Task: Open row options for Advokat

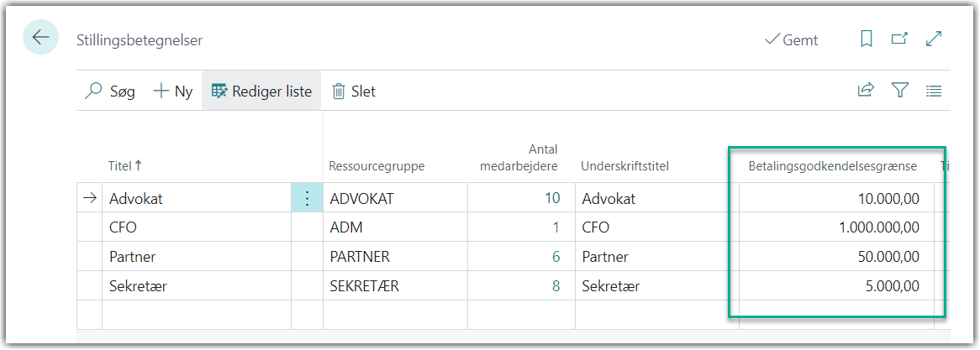Action: coord(307,199)
